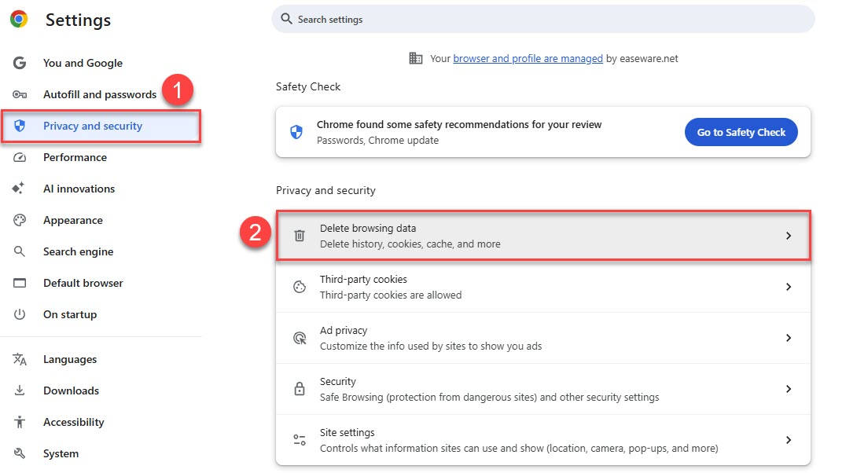This screenshot has height=473, width=868.
Task: Go to the Downloads settings page
Action: [x=71, y=390]
